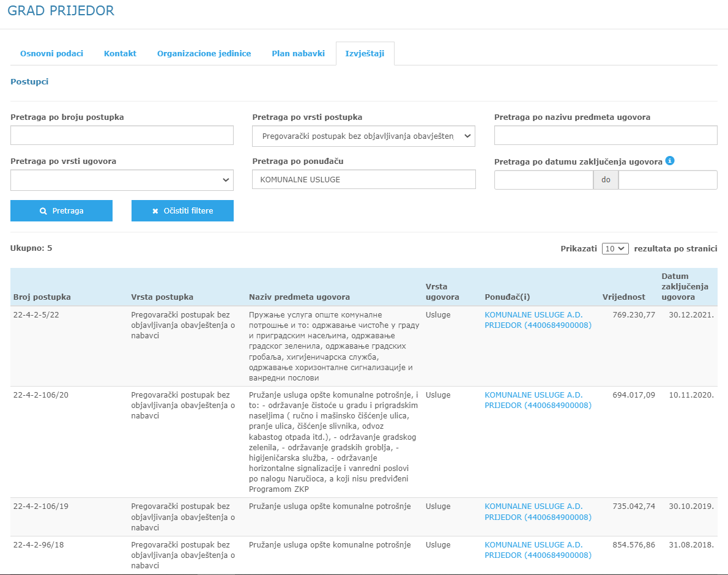This screenshot has height=575, width=728.
Task: Click the contract date end field
Action: click(x=667, y=180)
